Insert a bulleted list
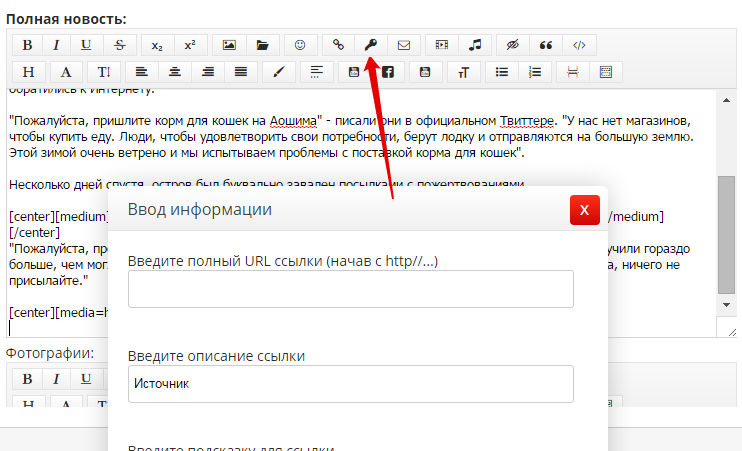742x451 pixels. pos(502,72)
